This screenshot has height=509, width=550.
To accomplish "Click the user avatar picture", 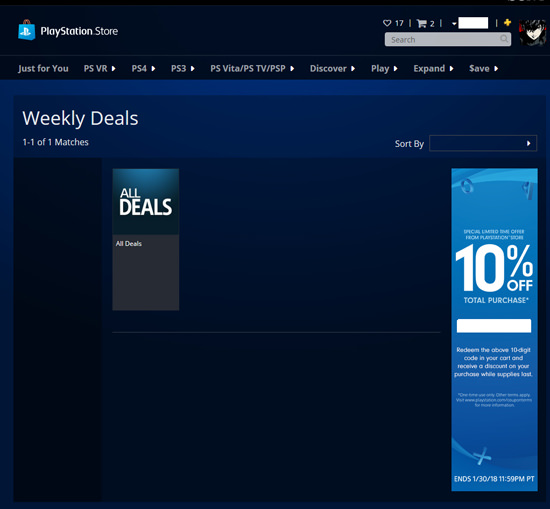I will tap(532, 33).
